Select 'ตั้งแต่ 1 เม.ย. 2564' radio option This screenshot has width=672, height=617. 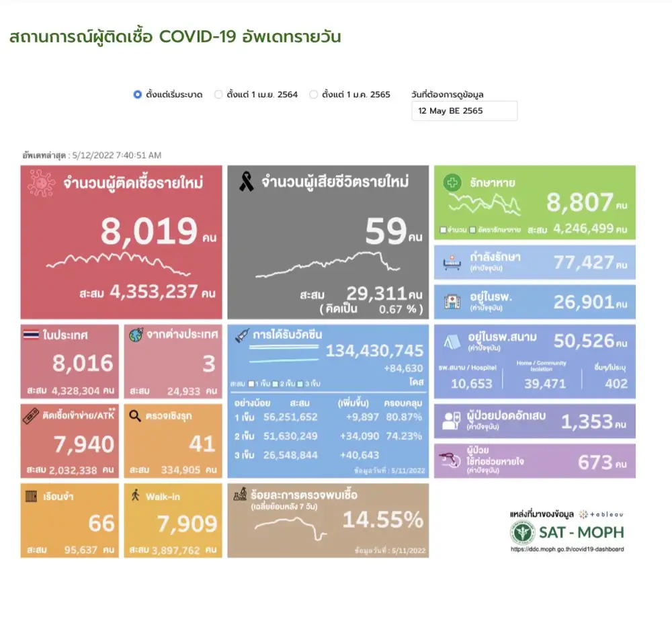218,95
